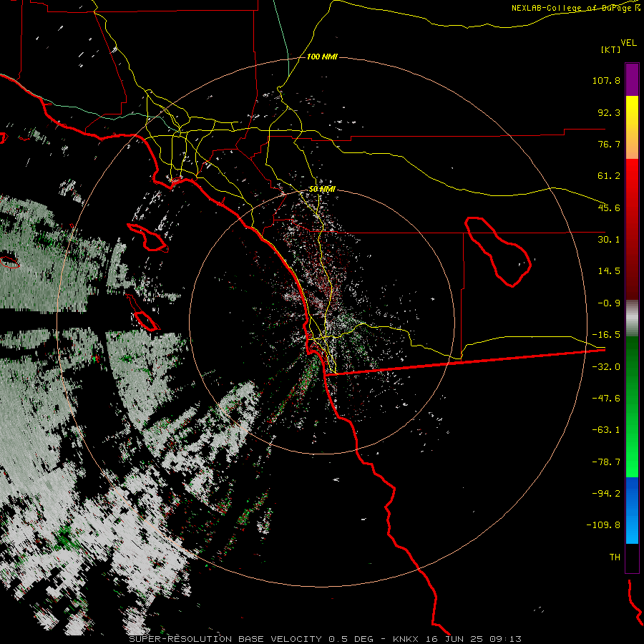The image size is (644, 644).
Task: Click San Clemente Island outline
Action: [x=143, y=313]
